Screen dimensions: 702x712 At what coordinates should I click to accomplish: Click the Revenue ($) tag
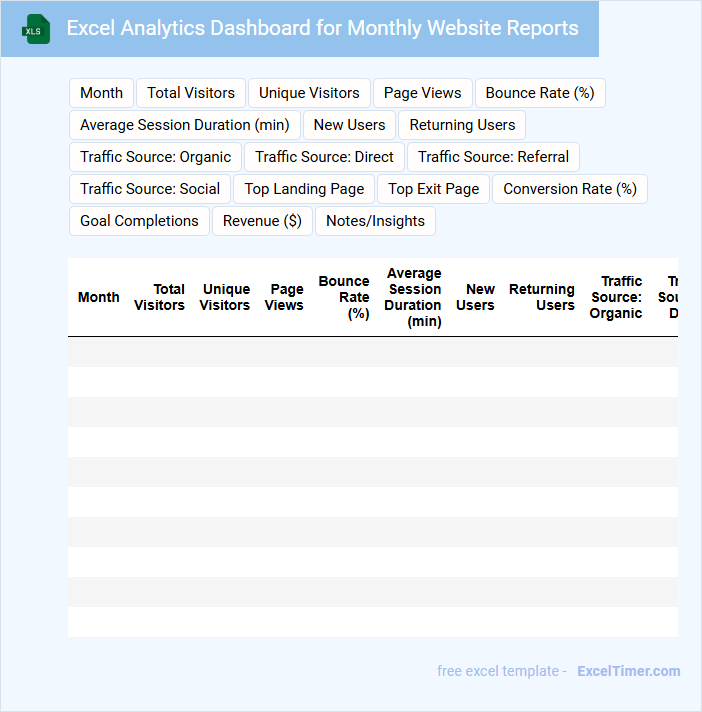pos(262,221)
